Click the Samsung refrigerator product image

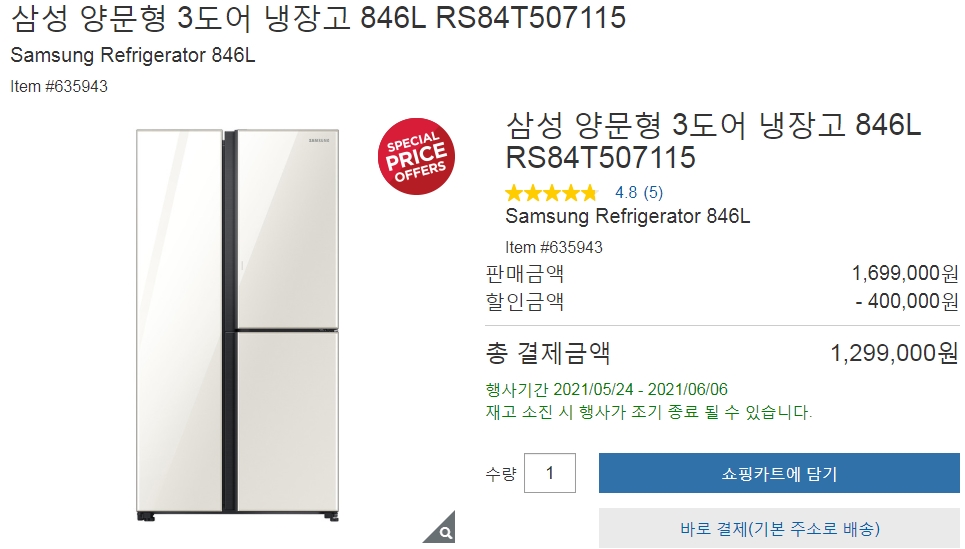click(x=237, y=325)
